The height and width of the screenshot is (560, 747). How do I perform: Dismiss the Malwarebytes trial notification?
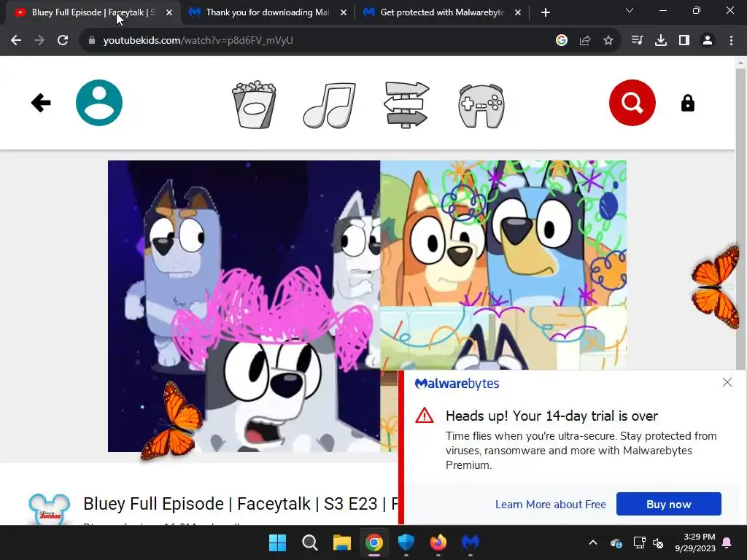click(727, 382)
